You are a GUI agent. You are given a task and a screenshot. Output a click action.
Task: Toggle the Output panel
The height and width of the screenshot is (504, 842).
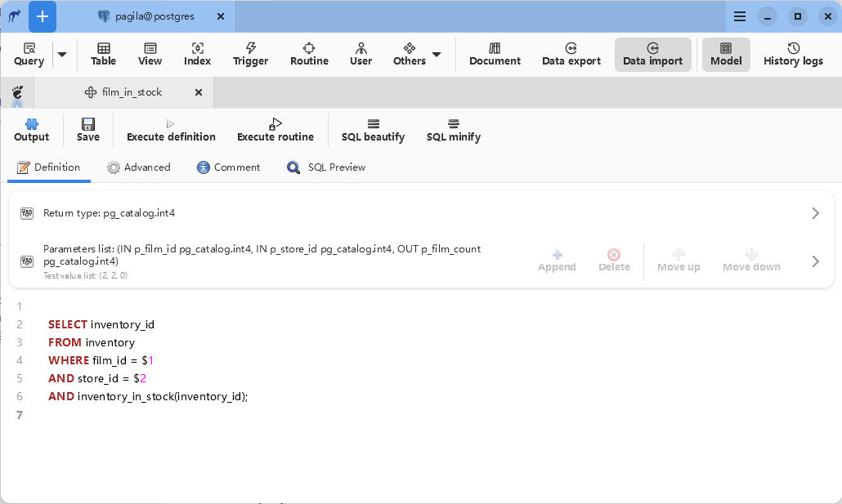pos(32,130)
